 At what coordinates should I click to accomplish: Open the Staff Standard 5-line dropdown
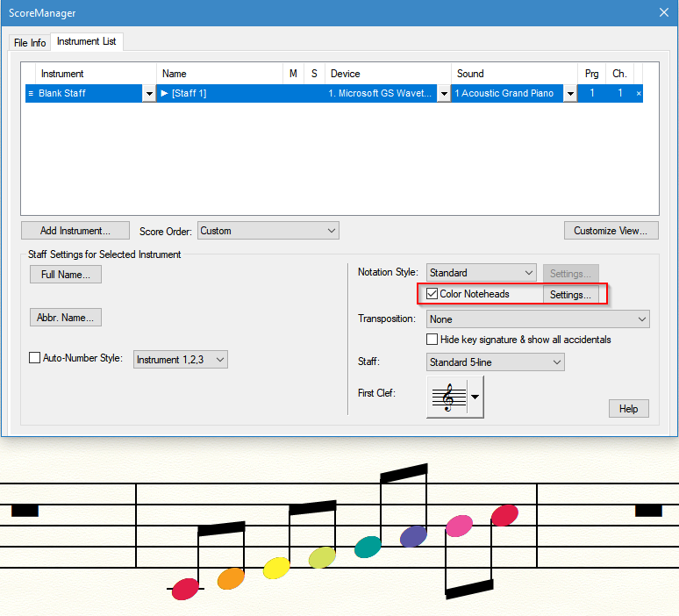tap(496, 362)
